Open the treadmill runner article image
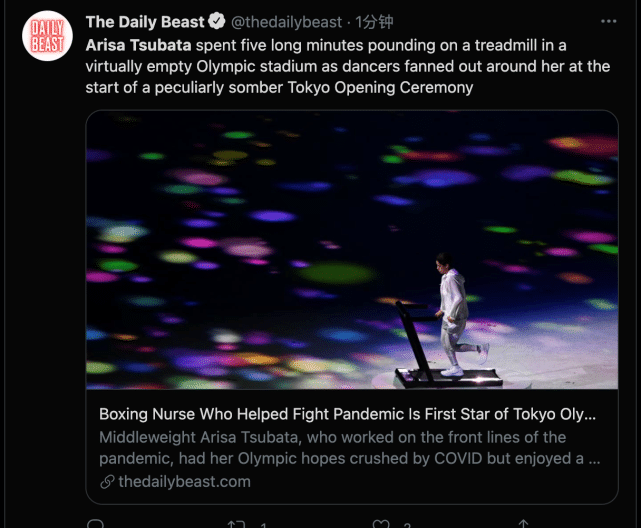641x528 pixels. [351, 250]
